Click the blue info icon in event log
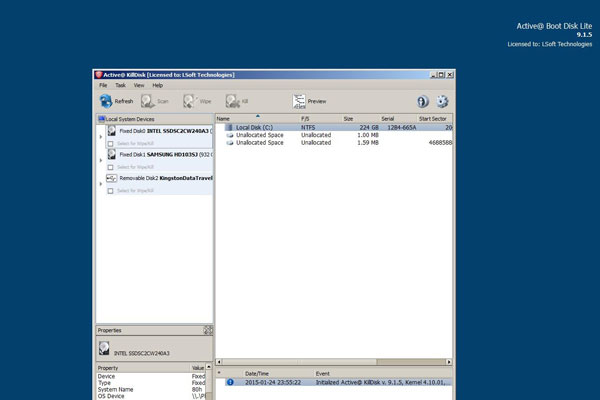This screenshot has width=600, height=400. [230, 382]
